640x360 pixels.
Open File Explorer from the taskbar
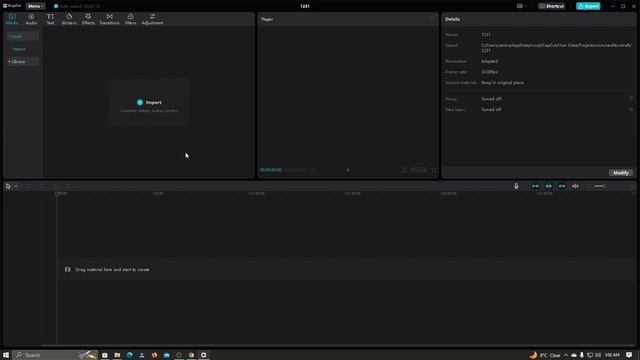tap(117, 355)
